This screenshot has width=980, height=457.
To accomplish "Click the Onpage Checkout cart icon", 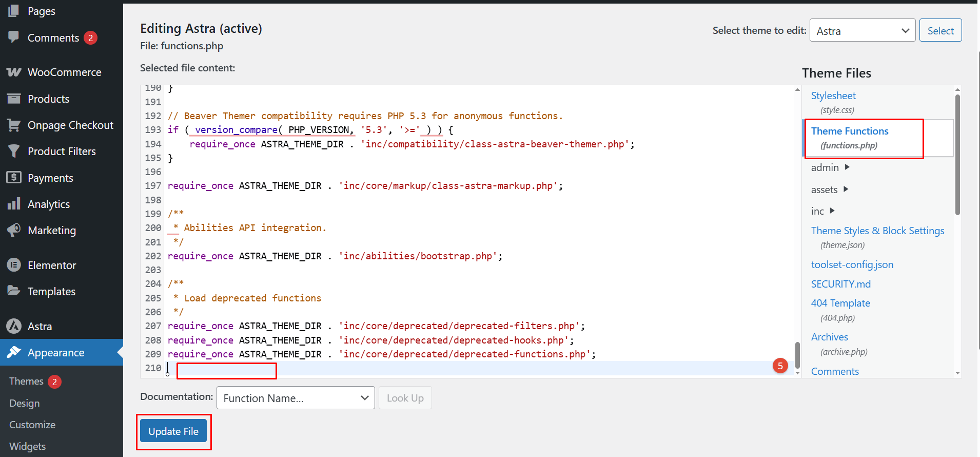I will pyautogui.click(x=14, y=125).
